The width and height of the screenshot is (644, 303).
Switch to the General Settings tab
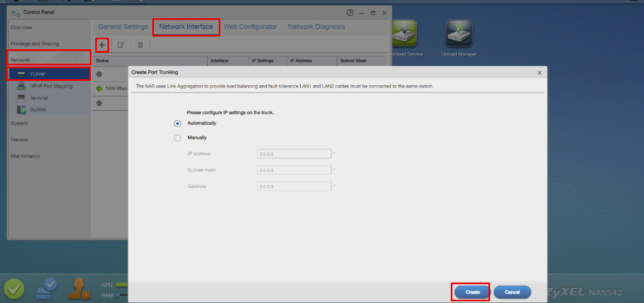point(123,27)
